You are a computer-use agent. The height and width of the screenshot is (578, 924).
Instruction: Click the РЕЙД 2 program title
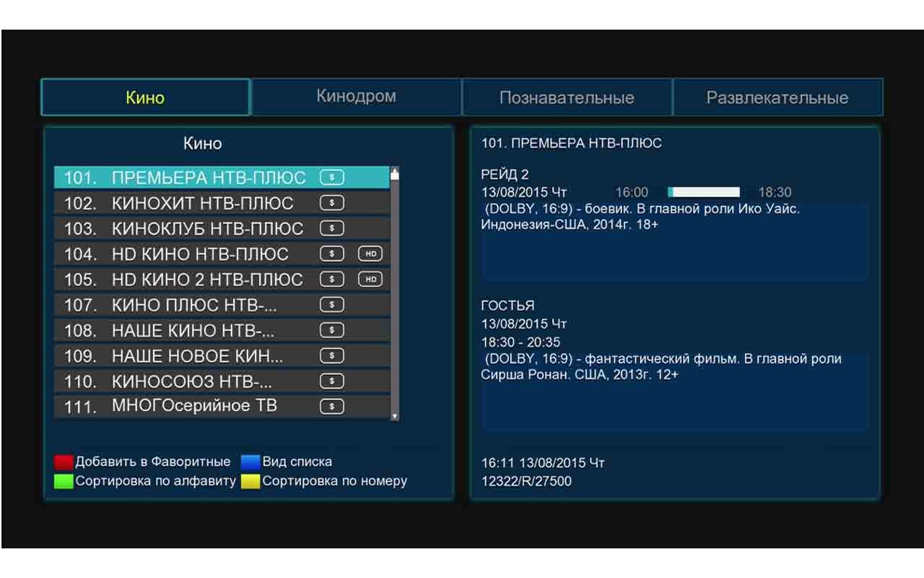click(505, 175)
